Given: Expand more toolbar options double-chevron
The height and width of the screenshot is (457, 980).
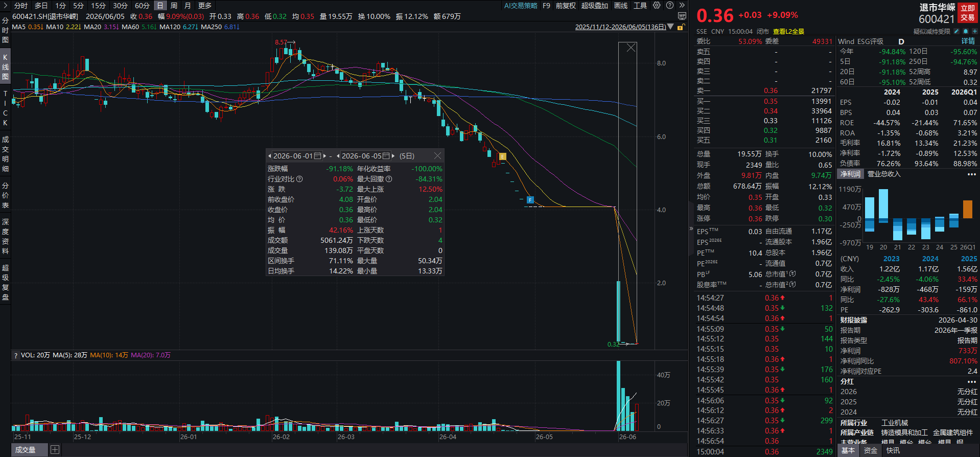Looking at the screenshot, I should [682, 5].
